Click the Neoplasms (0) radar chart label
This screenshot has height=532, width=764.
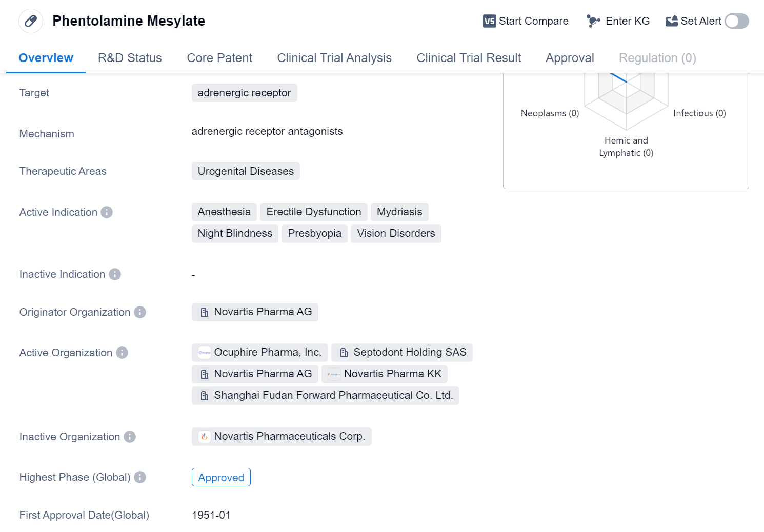(x=550, y=113)
